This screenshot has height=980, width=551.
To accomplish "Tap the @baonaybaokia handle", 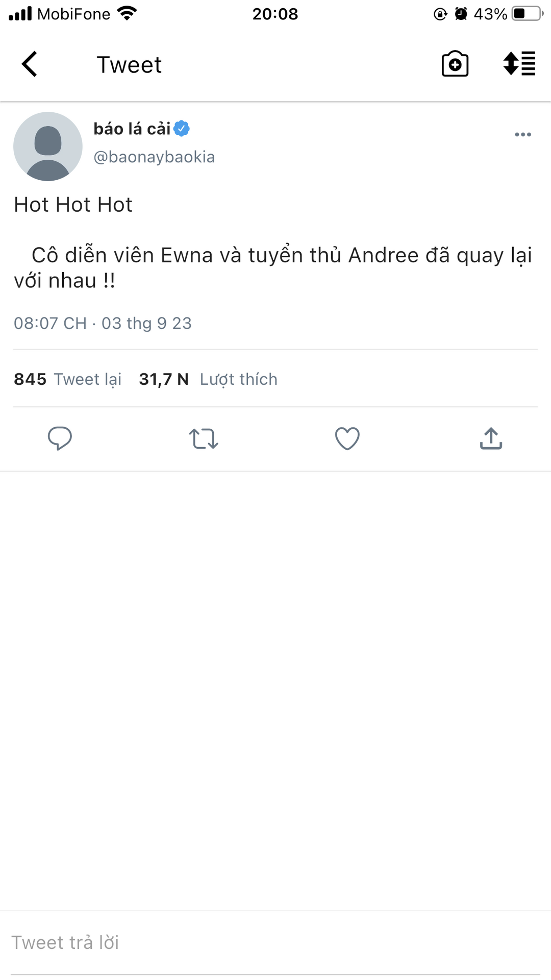I will (154, 157).
